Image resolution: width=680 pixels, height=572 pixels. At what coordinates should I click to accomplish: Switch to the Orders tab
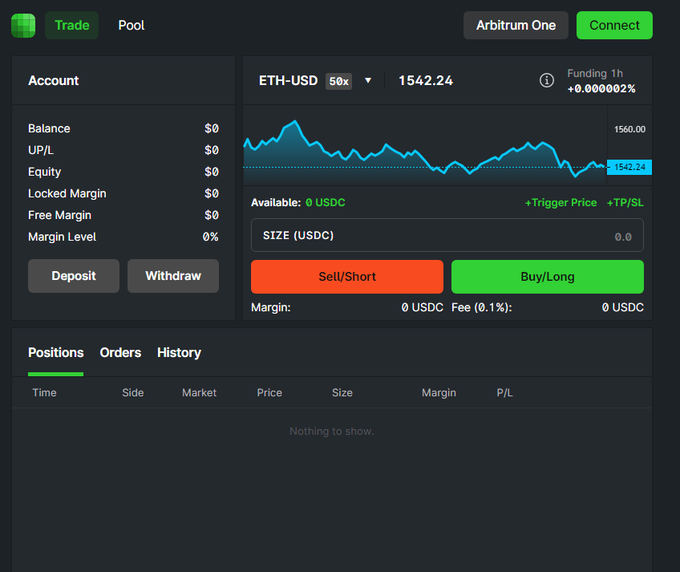(x=121, y=353)
